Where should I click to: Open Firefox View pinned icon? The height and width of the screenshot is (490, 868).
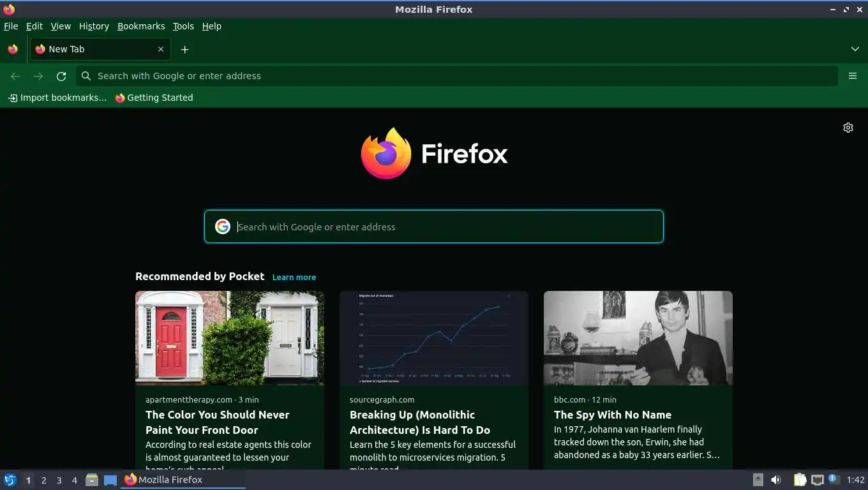[13, 49]
